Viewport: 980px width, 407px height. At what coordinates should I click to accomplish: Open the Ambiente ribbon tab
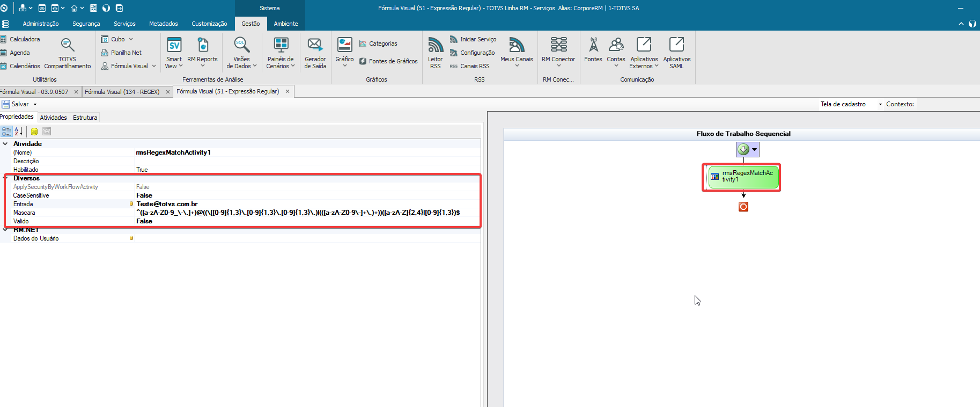286,24
